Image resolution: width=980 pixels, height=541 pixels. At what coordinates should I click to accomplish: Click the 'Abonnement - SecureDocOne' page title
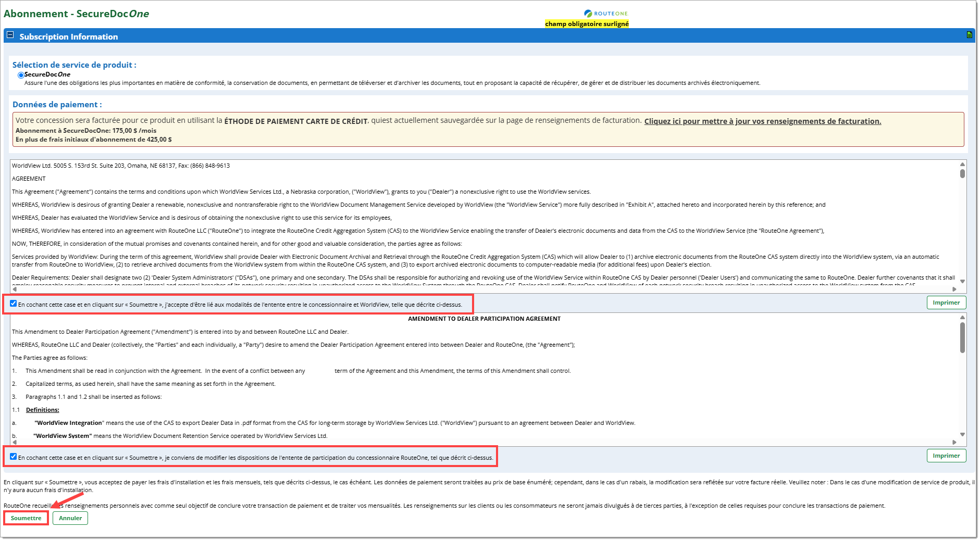[x=76, y=14]
